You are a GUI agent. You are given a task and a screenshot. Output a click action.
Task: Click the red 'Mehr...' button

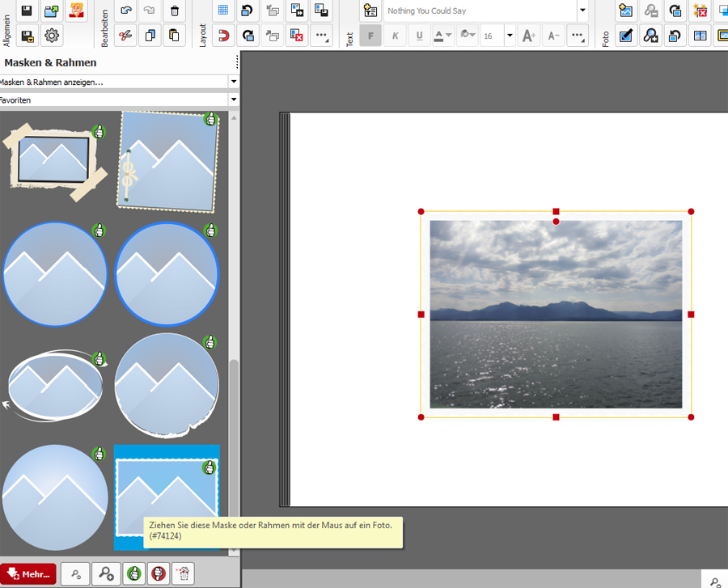pyautogui.click(x=28, y=573)
